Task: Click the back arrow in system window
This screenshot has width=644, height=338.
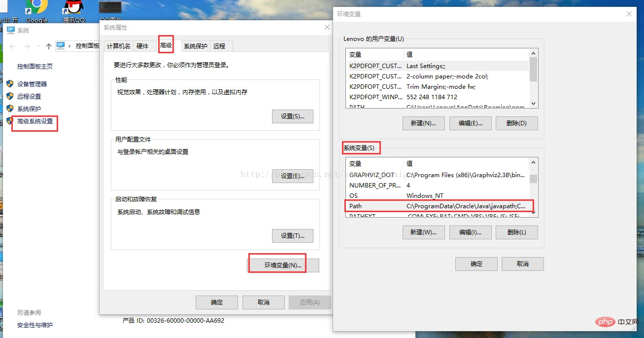Action: 13,46
